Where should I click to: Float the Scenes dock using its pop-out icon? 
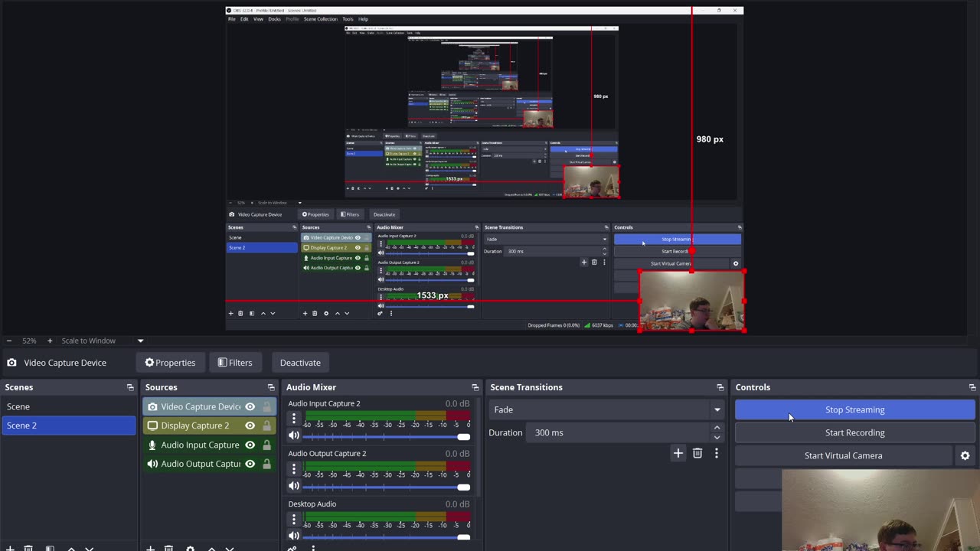(x=130, y=387)
